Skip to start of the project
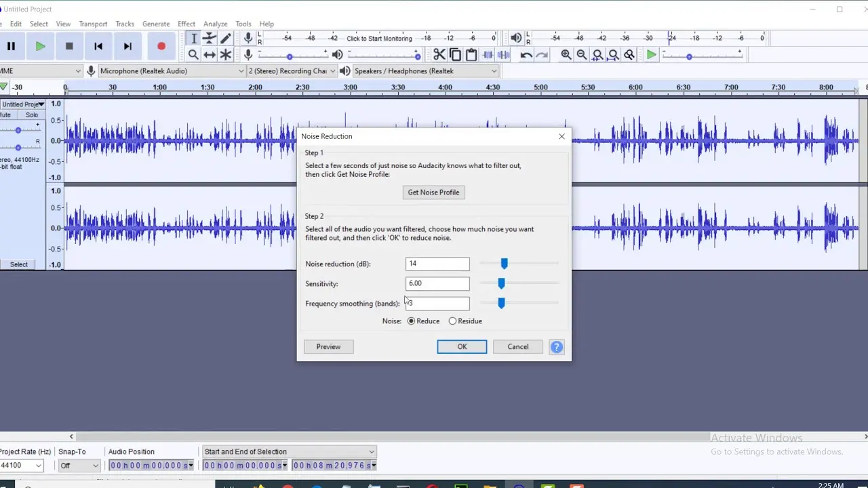The height and width of the screenshot is (488, 868). pyautogui.click(x=98, y=46)
